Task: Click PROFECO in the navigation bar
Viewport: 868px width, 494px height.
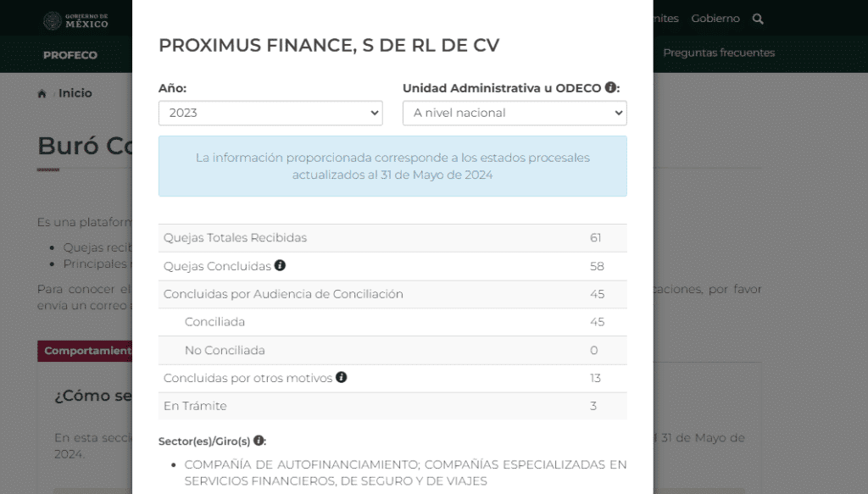Action: (x=70, y=55)
